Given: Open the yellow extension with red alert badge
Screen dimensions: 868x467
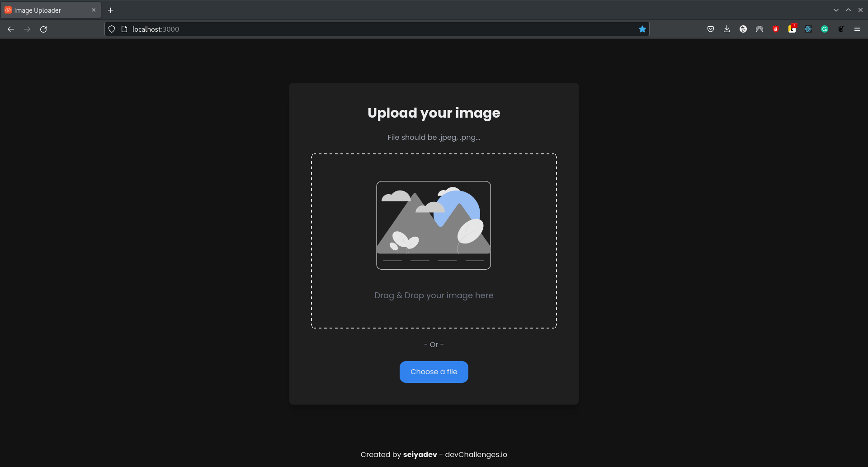Looking at the screenshot, I should click(x=792, y=29).
